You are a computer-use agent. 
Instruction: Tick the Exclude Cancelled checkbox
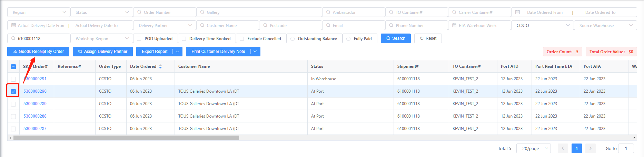point(242,39)
